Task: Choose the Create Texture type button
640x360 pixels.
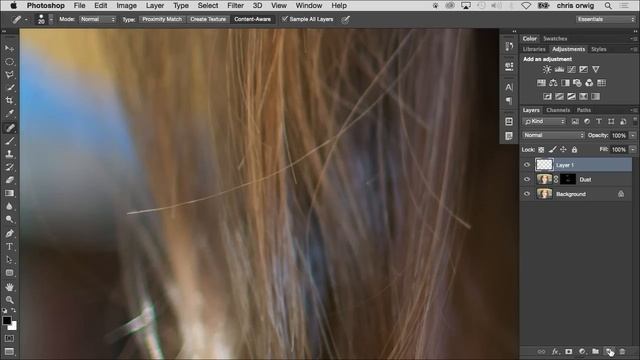Action: point(208,19)
